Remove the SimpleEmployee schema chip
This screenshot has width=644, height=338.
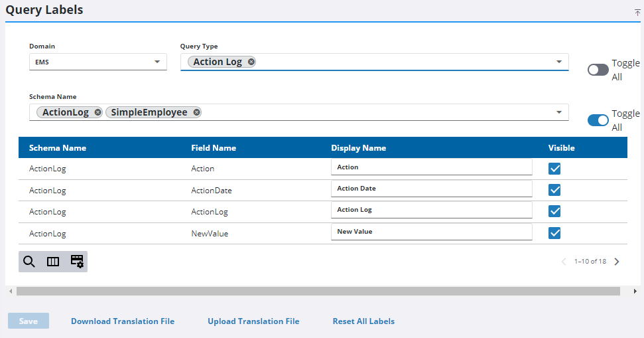coord(196,112)
